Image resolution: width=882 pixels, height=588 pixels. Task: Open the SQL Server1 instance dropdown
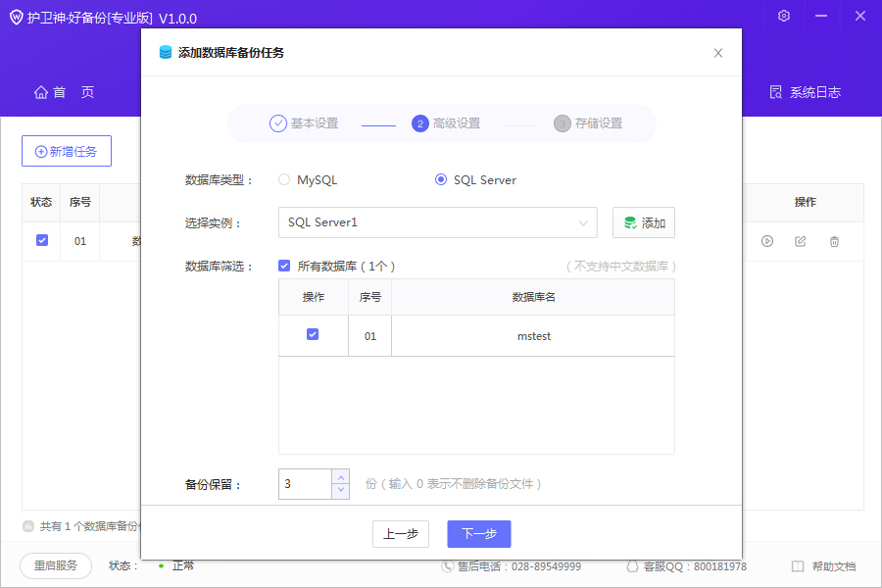[438, 222]
